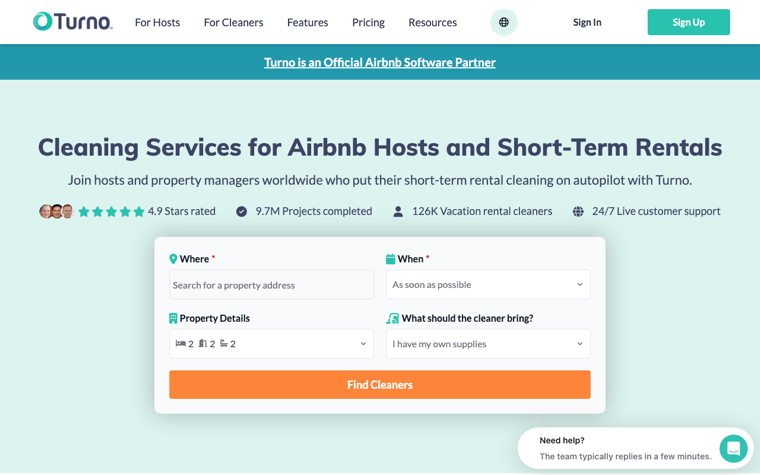Go to the Pricing page
The image size is (760, 475).
pos(368,22)
